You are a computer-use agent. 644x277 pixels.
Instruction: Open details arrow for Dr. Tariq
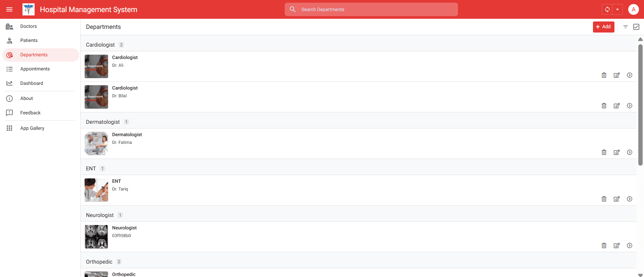pos(630,199)
